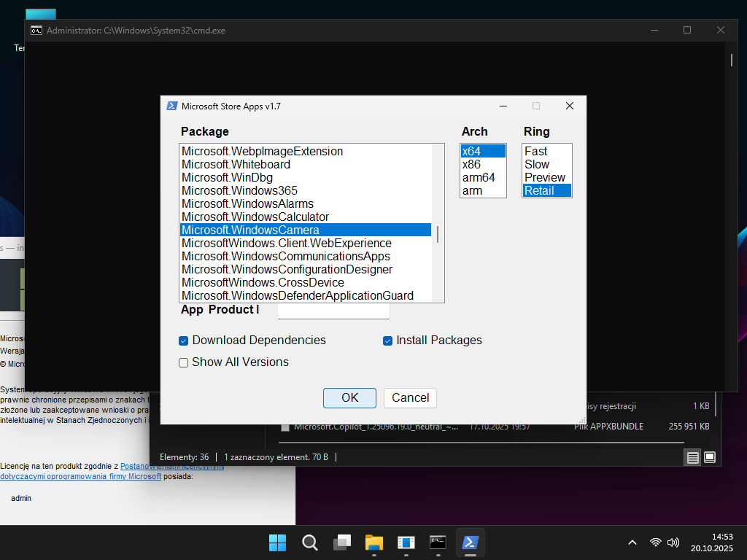Show hidden system tray icons
This screenshot has height=560, width=747.
(632, 542)
